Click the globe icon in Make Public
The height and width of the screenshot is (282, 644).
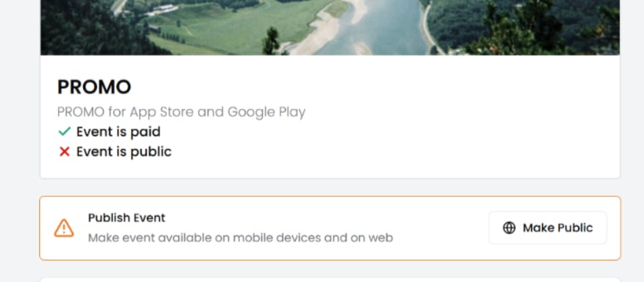click(510, 228)
